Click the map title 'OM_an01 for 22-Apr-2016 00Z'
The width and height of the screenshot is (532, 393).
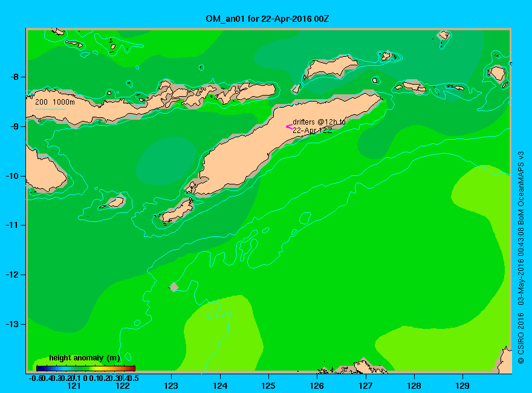[267, 19]
